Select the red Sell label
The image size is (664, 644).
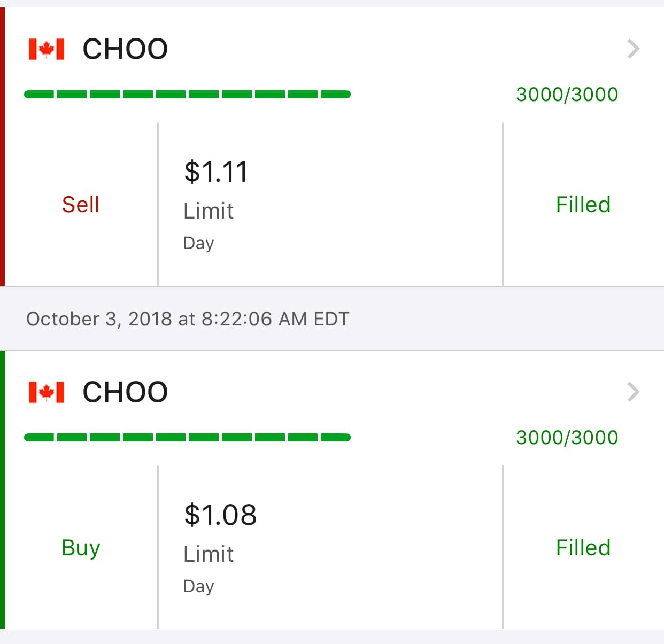click(x=81, y=205)
